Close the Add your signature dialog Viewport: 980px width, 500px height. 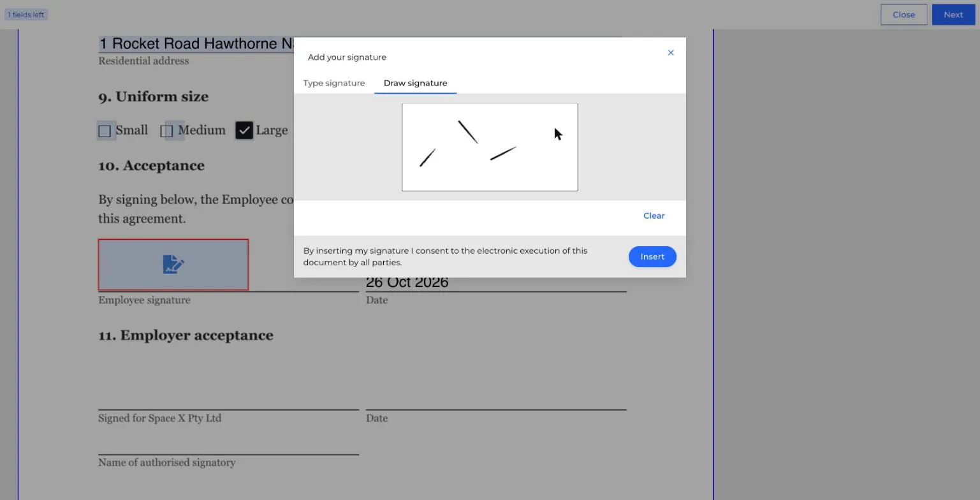671,53
